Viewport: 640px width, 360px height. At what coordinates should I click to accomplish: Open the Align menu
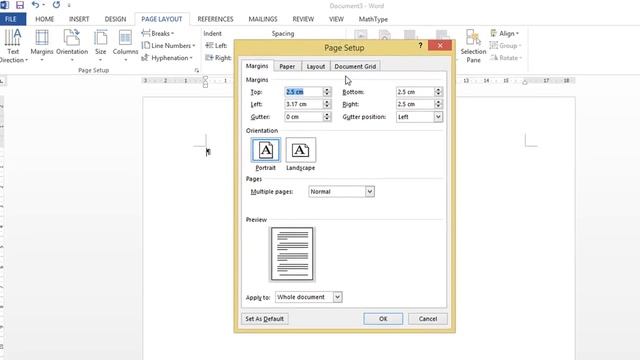[504, 33]
